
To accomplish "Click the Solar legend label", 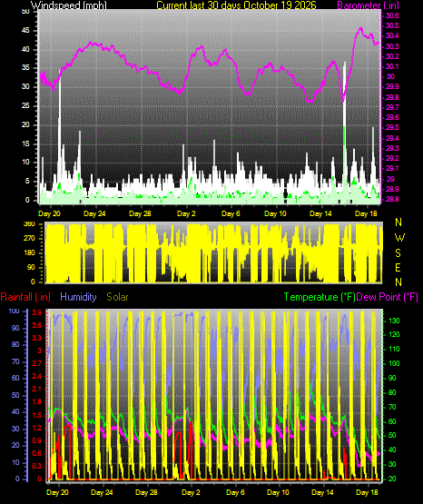I will (x=118, y=297).
